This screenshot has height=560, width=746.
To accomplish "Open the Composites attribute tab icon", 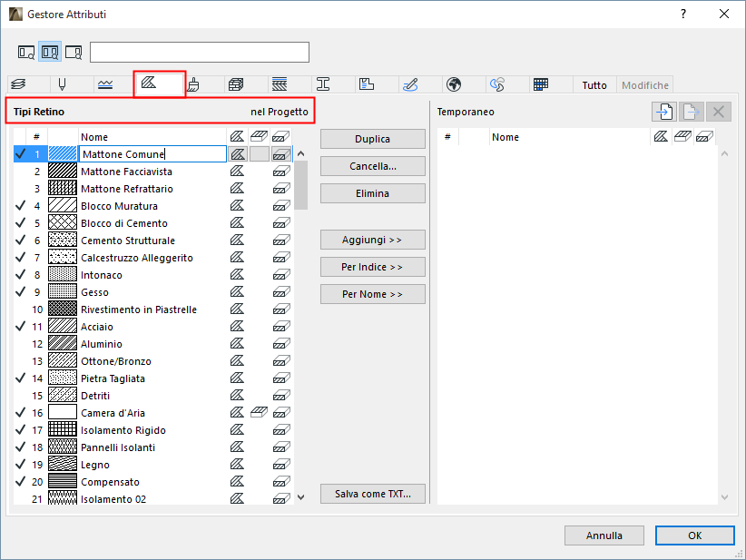I will point(280,84).
